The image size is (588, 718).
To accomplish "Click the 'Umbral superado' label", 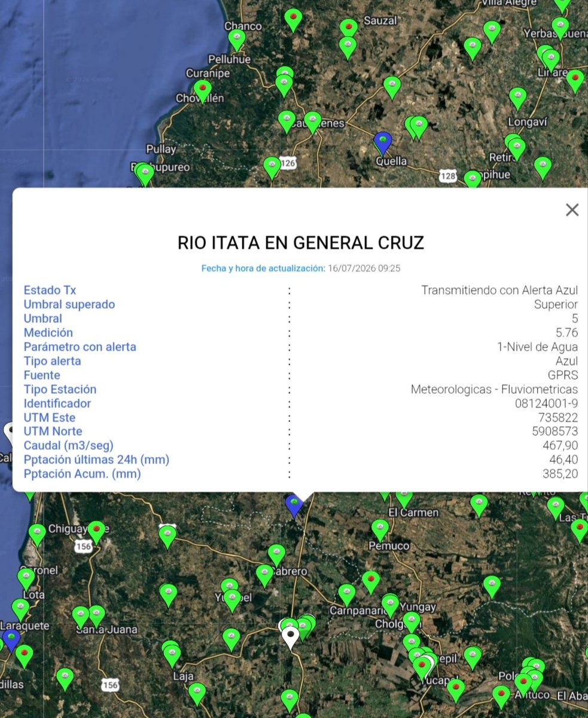I will click(69, 305).
